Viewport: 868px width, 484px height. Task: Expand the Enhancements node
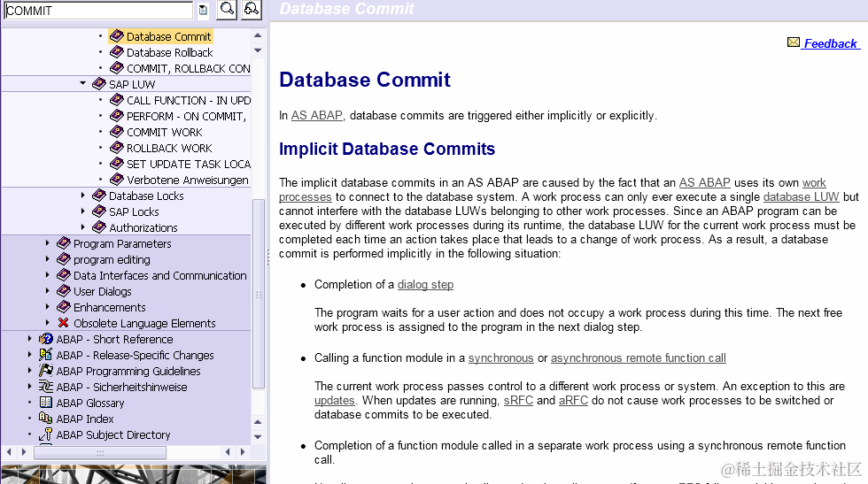click(x=47, y=306)
